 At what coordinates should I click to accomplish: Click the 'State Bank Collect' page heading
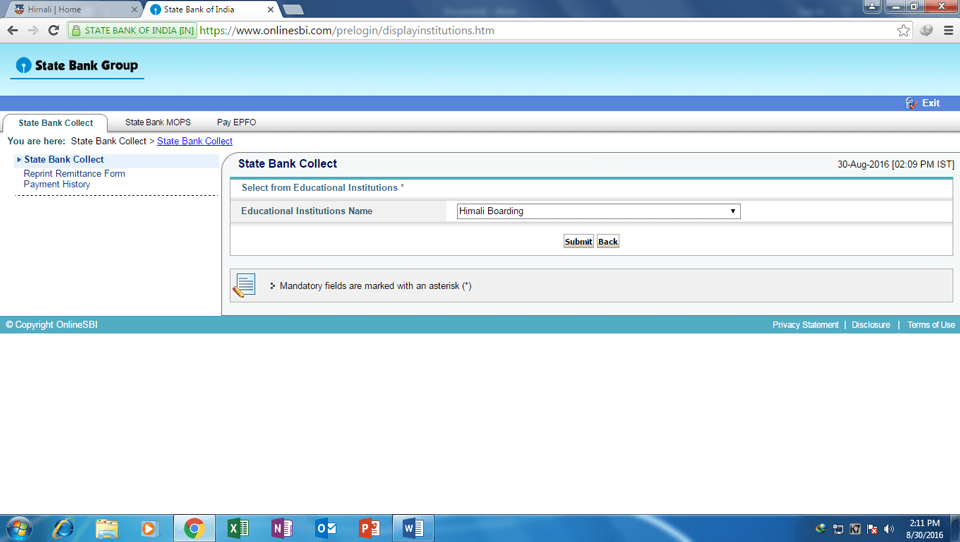(287, 164)
